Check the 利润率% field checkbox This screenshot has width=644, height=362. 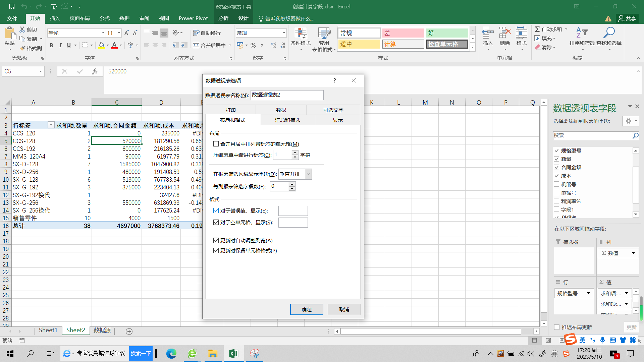(557, 201)
